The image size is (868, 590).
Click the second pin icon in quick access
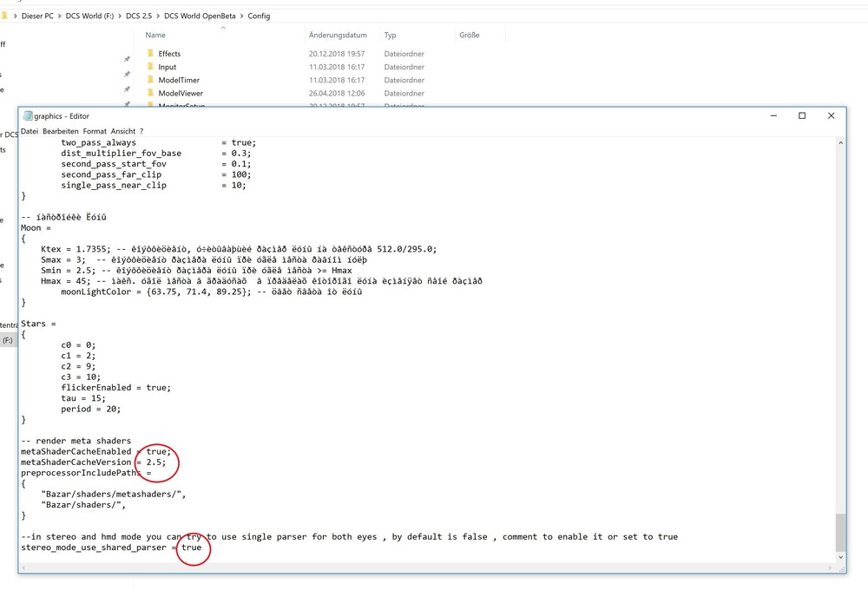[127, 74]
